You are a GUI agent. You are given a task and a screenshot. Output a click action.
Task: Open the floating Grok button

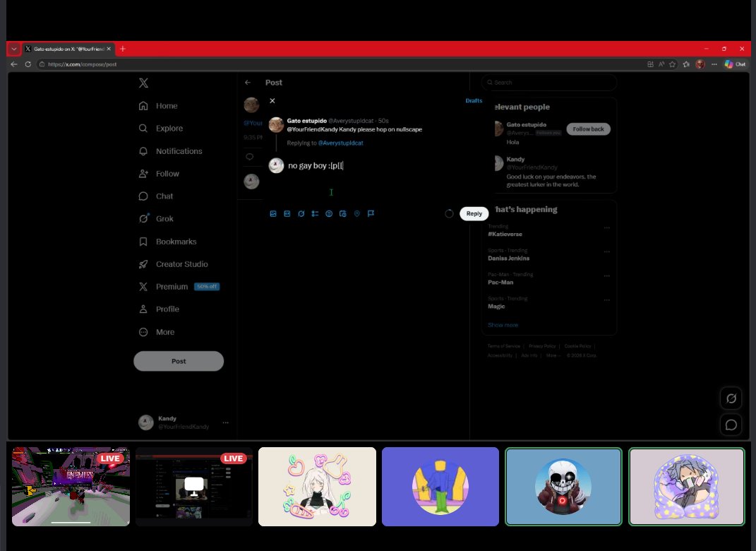click(x=731, y=398)
